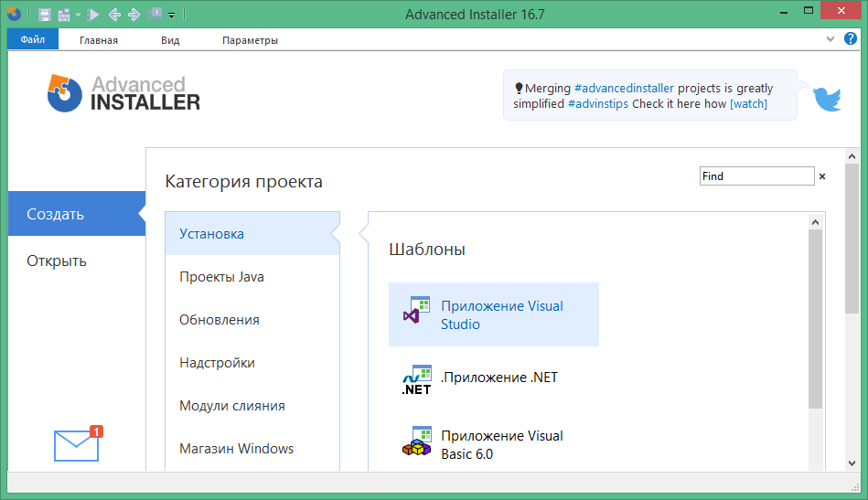Open the Build options dropdown arrow
The image size is (868, 500).
point(79,16)
